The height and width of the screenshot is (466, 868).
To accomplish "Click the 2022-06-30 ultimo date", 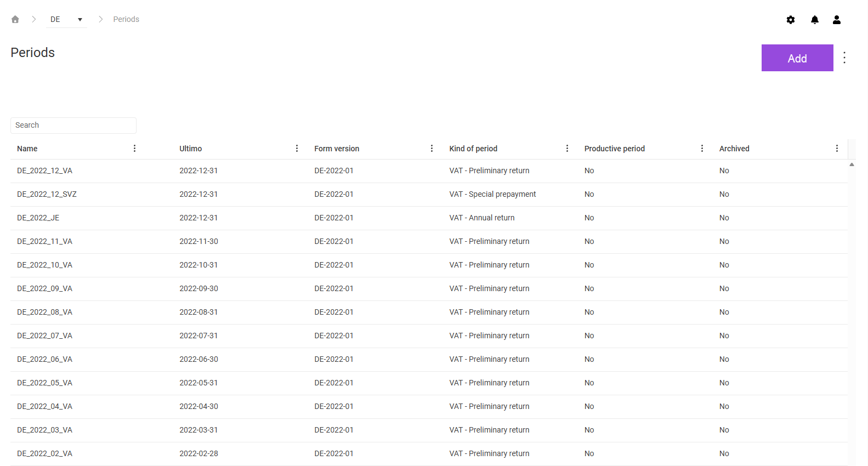I will tap(198, 359).
